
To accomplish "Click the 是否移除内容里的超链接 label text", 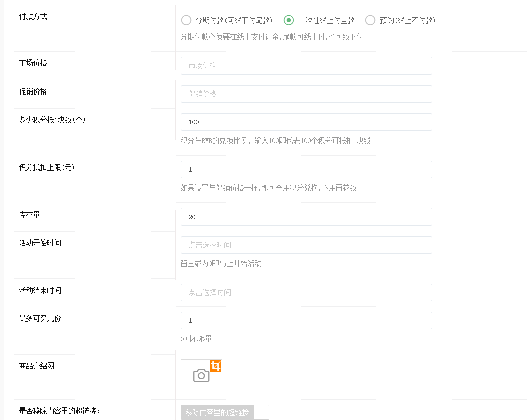I will 59,411.
